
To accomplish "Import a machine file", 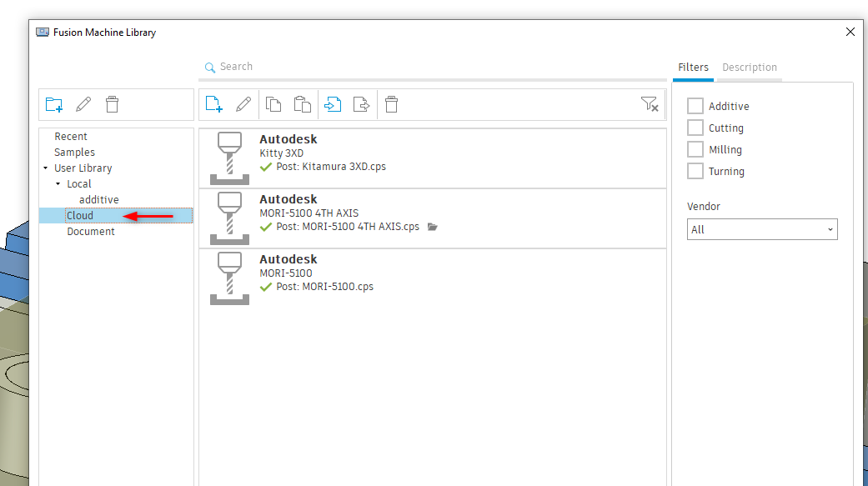I will [x=332, y=104].
